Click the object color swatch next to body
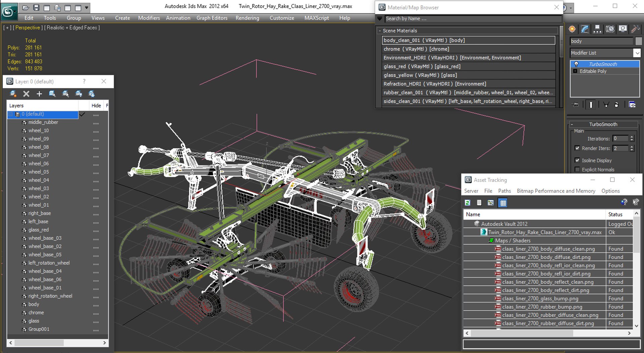644x353 pixels. pos(638,41)
